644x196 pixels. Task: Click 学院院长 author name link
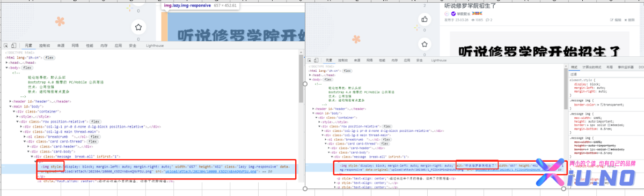pos(464,13)
